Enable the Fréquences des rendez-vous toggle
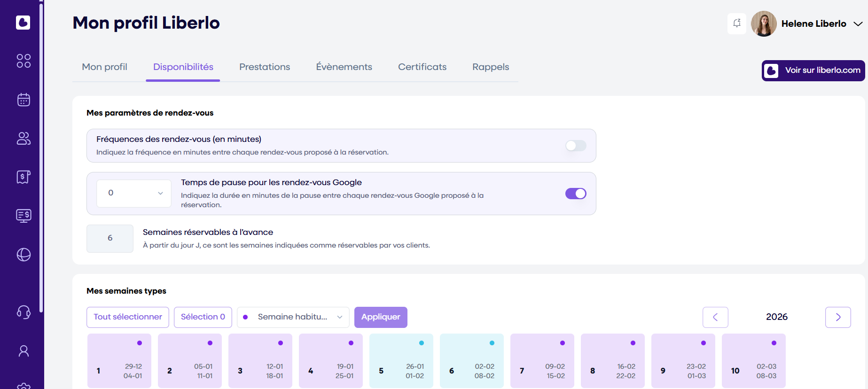The height and width of the screenshot is (389, 868). pyautogui.click(x=575, y=146)
